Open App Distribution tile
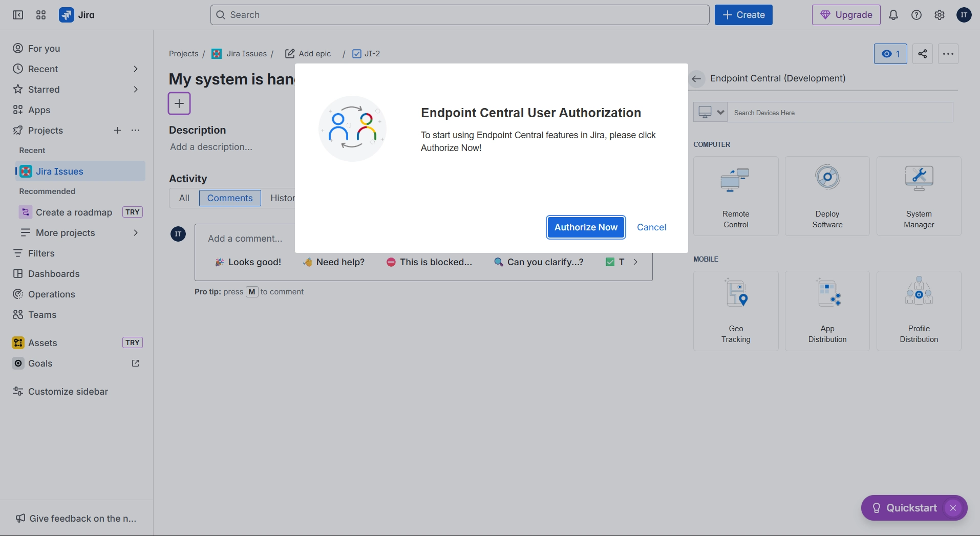980x536 pixels. pos(827,311)
